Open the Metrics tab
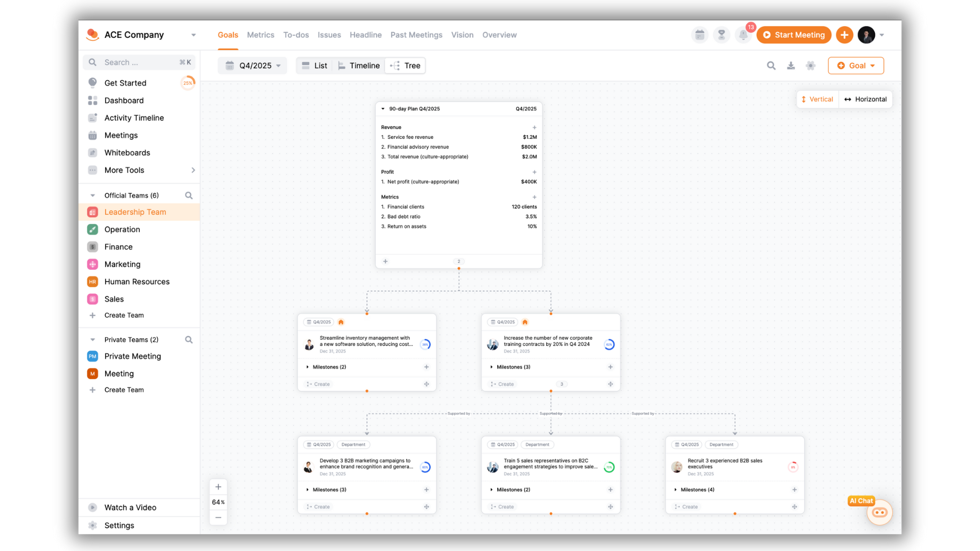 pos(260,35)
